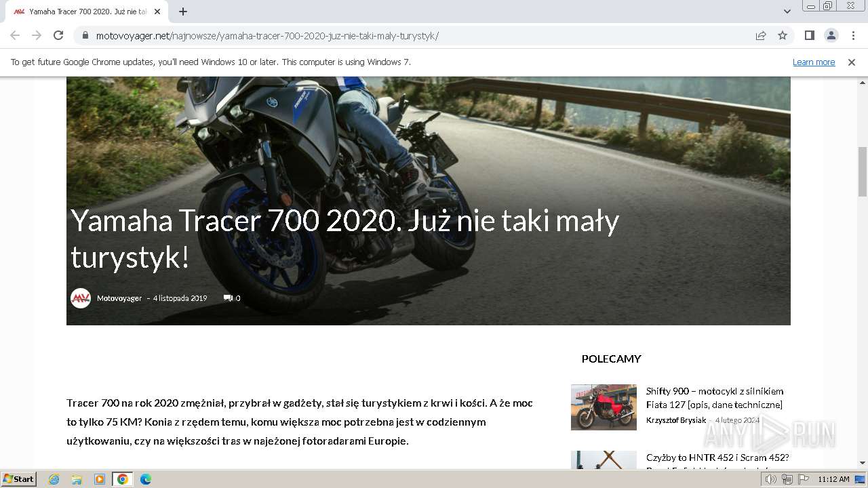Viewport: 868px width, 488px height.
Task: Launch Internet Explorer from the taskbar
Action: click(54, 479)
